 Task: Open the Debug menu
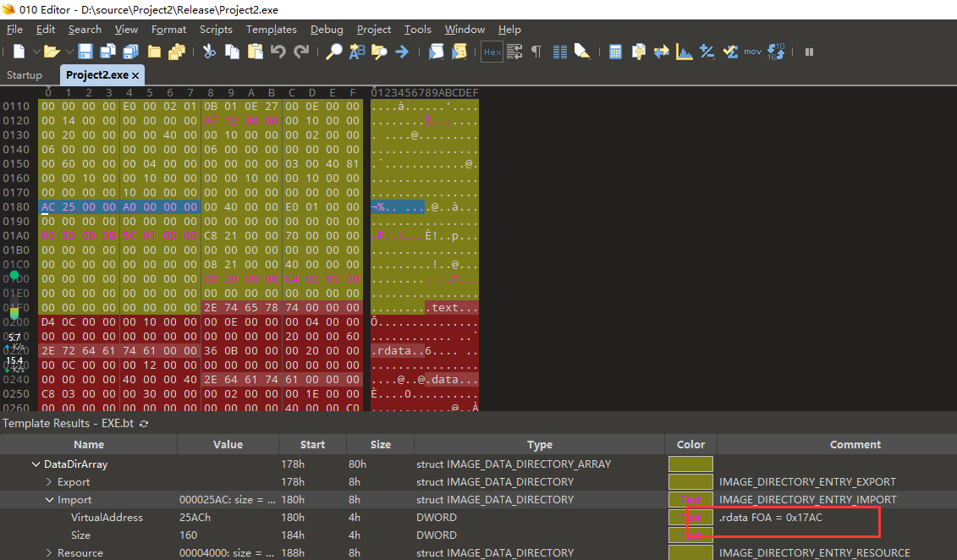pyautogui.click(x=327, y=30)
